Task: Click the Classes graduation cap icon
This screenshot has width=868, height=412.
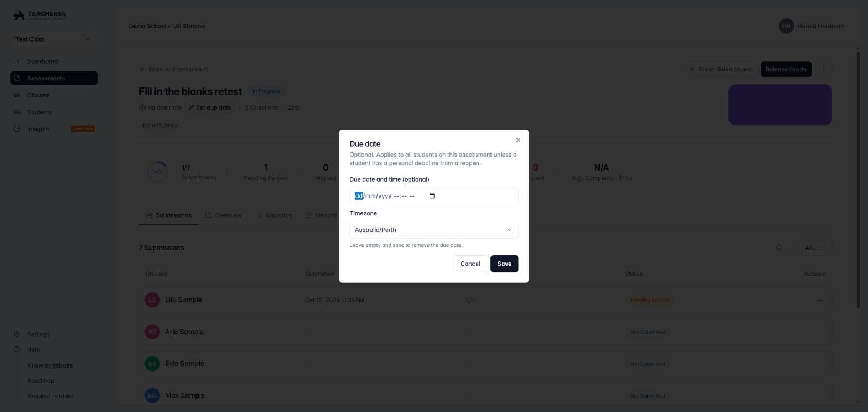Action: [17, 95]
